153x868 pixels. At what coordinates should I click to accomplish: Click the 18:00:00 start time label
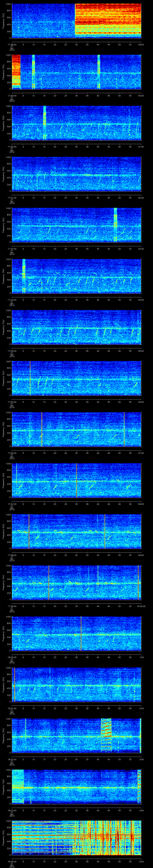tap(12, 657)
